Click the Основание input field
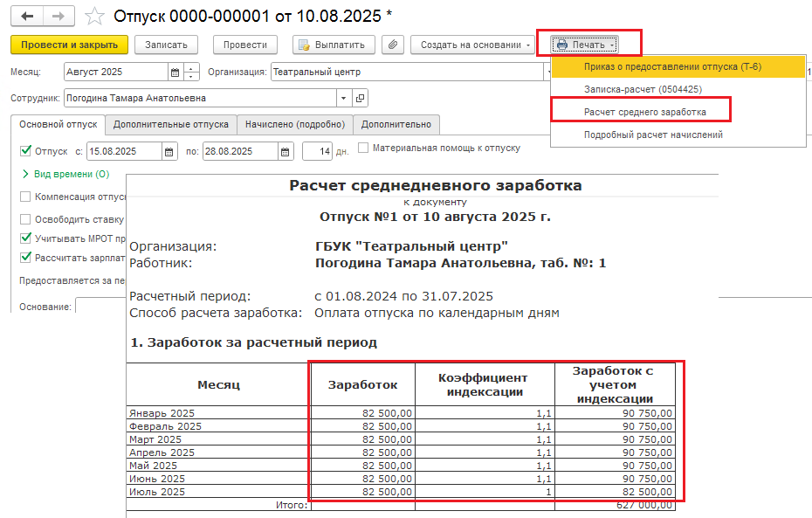Screen dimensions: 812x518 [101, 306]
